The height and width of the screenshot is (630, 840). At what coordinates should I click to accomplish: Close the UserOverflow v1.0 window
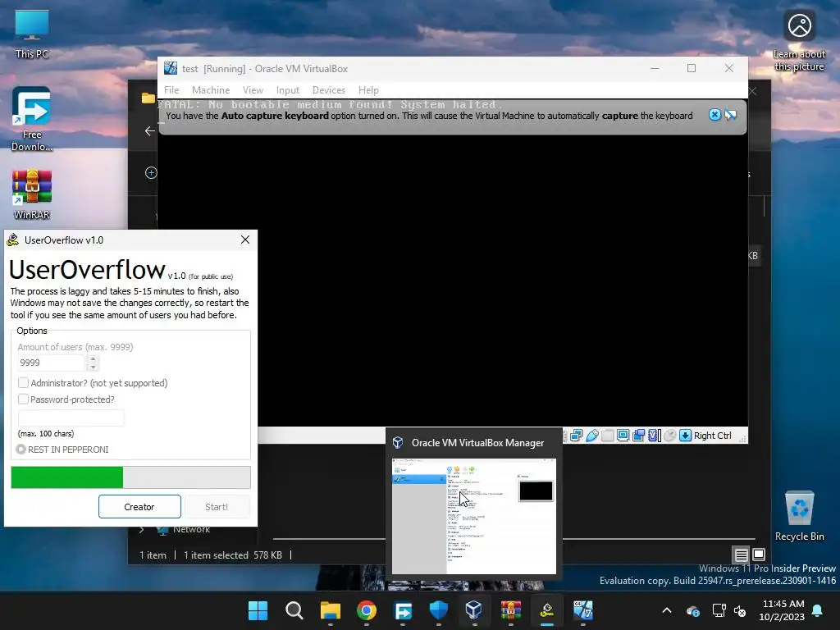tap(245, 240)
